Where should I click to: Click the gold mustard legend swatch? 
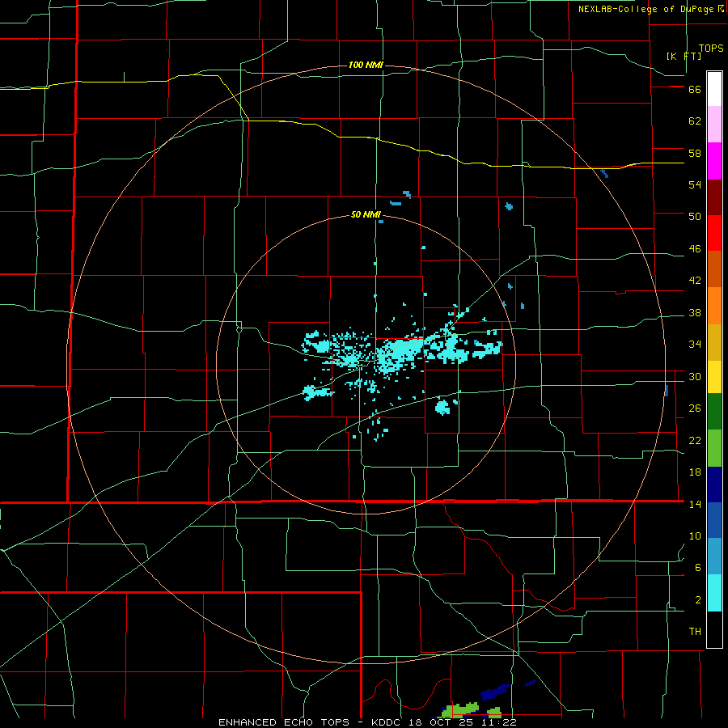[714, 342]
